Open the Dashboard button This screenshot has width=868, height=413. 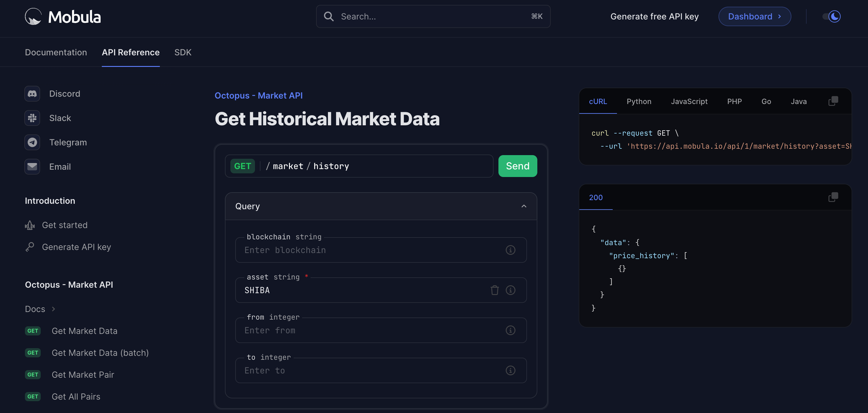click(x=755, y=17)
